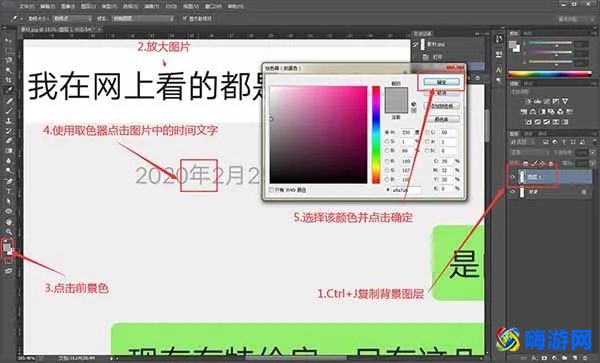Screen dimensions: 600x363
Task: Add an Invert adjustment
Action: [x=528, y=122]
